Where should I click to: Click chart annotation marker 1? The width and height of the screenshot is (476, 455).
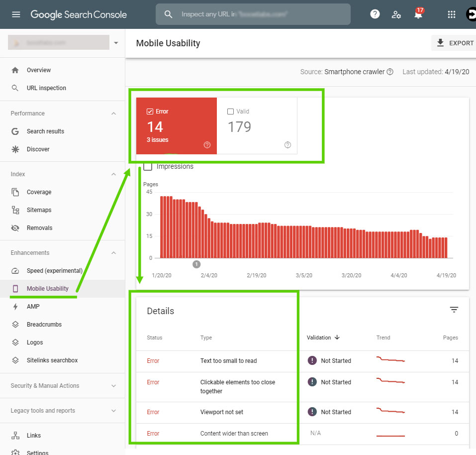click(x=196, y=264)
